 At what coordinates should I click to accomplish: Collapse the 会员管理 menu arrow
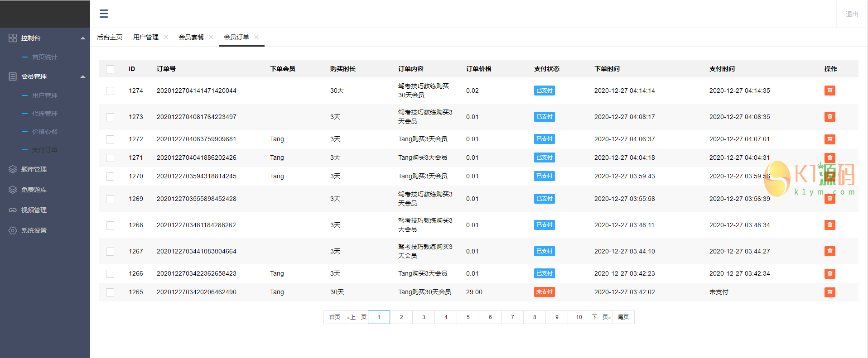click(x=83, y=76)
